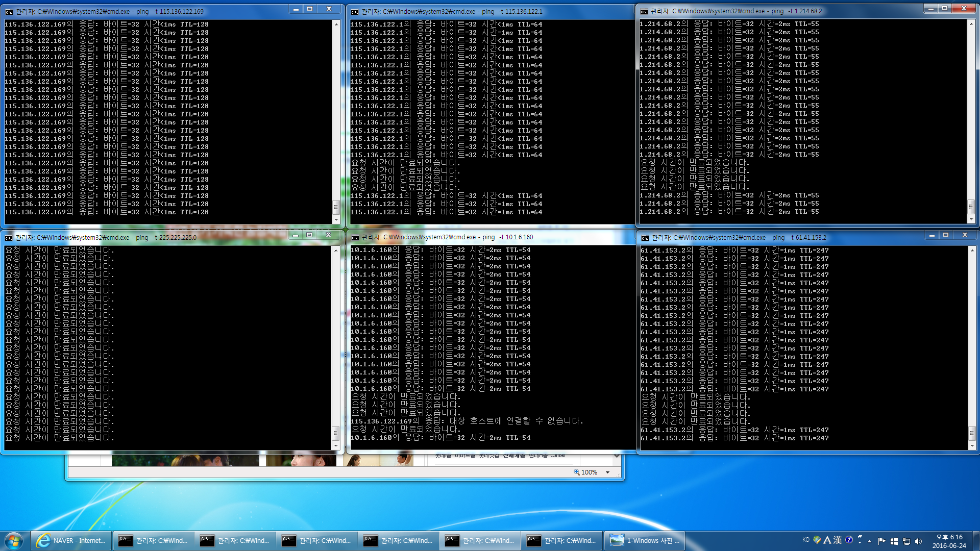Click the IME help question mark icon

pos(849,540)
